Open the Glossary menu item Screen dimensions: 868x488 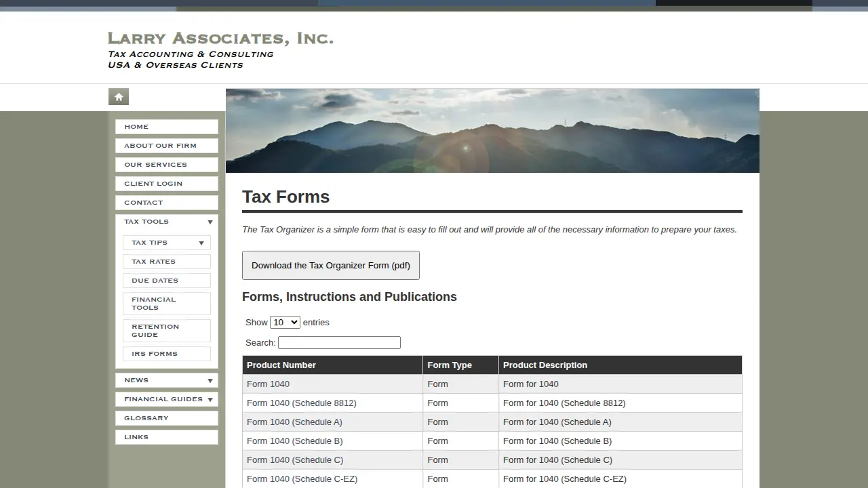click(167, 418)
